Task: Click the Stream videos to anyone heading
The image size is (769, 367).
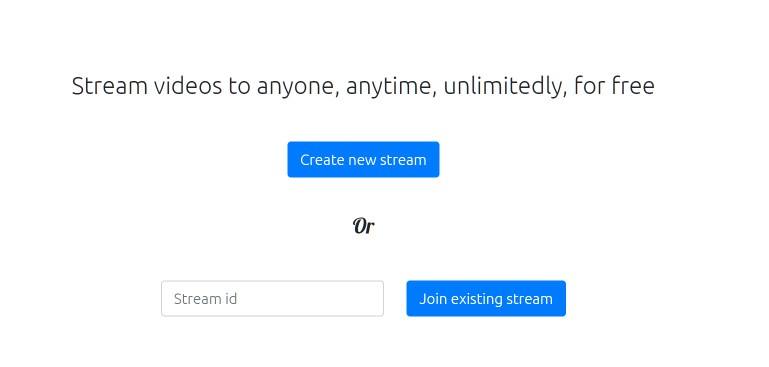Action: [363, 86]
